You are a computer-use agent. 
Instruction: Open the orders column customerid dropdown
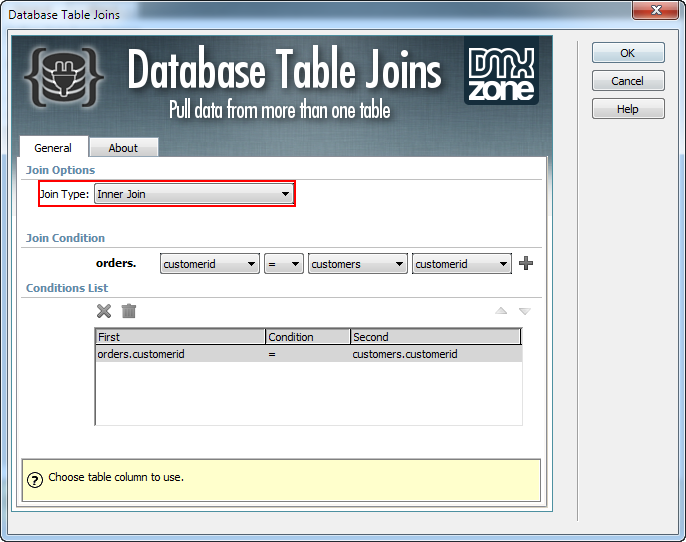coord(210,264)
